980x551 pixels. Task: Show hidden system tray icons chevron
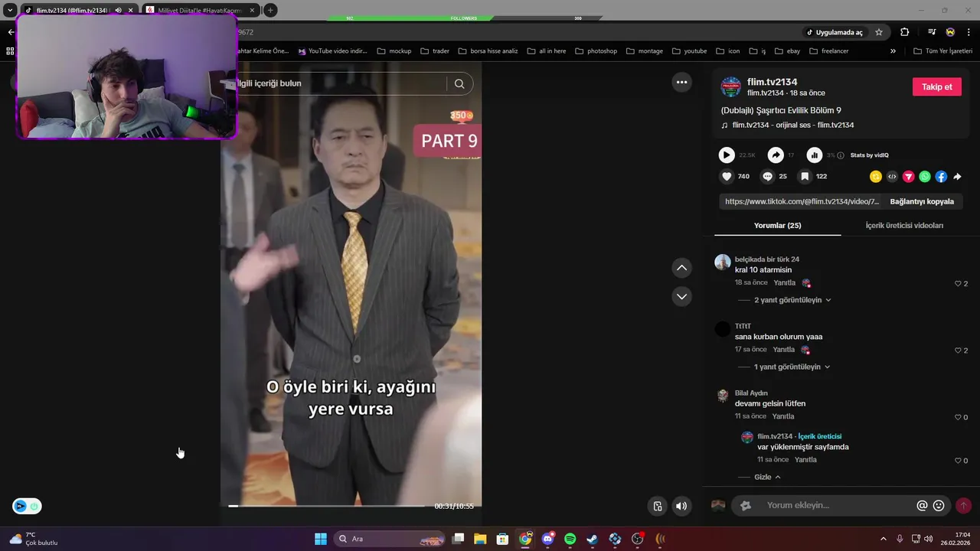pyautogui.click(x=883, y=539)
